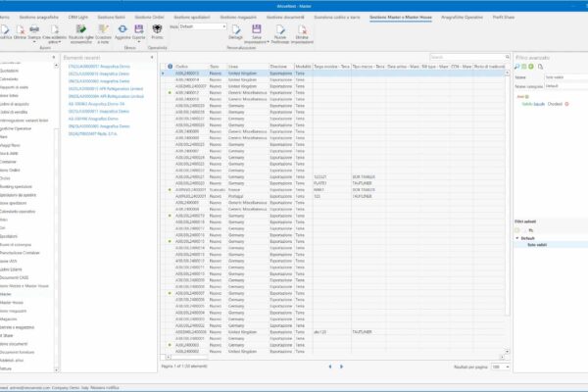The width and height of the screenshot is (588, 392).
Task: Open the CRM Light tab
Action: 78,18
